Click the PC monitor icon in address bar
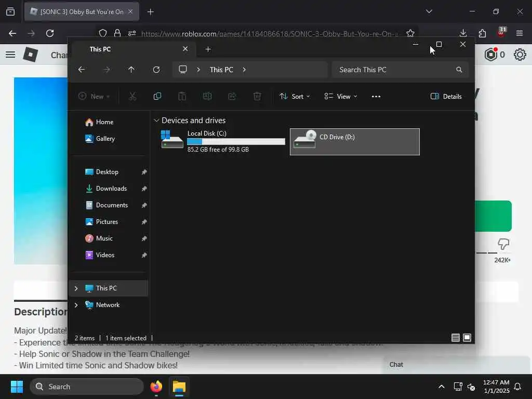This screenshot has width=532, height=399. pos(183,70)
